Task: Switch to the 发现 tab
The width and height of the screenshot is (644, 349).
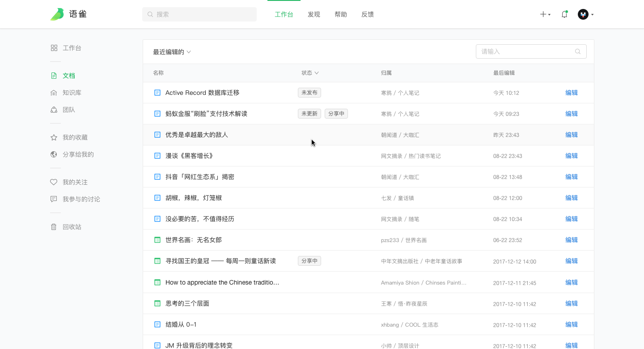Action: (x=314, y=14)
